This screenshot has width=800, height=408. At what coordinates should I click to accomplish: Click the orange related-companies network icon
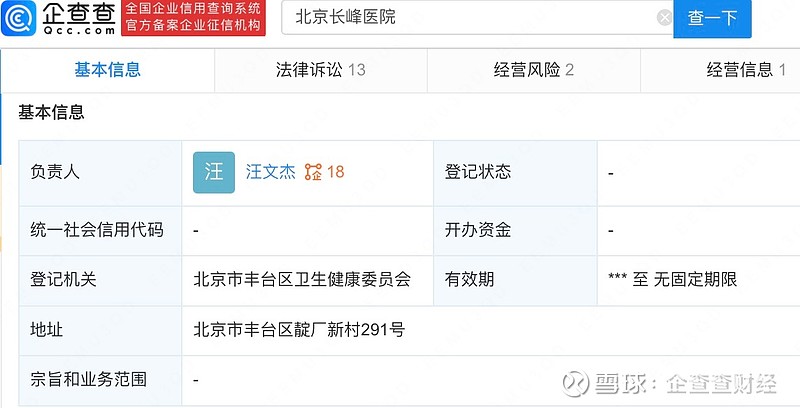313,172
